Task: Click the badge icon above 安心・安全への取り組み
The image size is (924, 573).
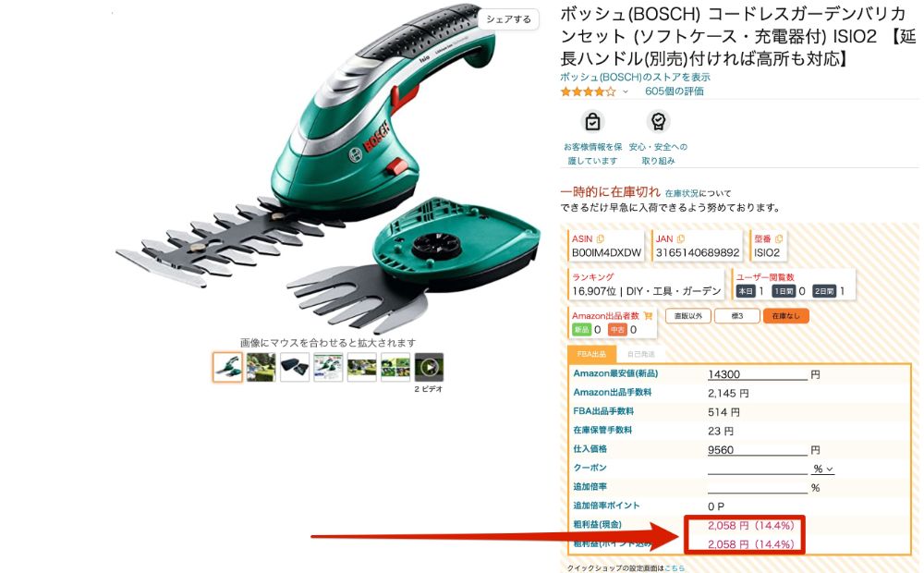Action: pyautogui.click(x=658, y=121)
